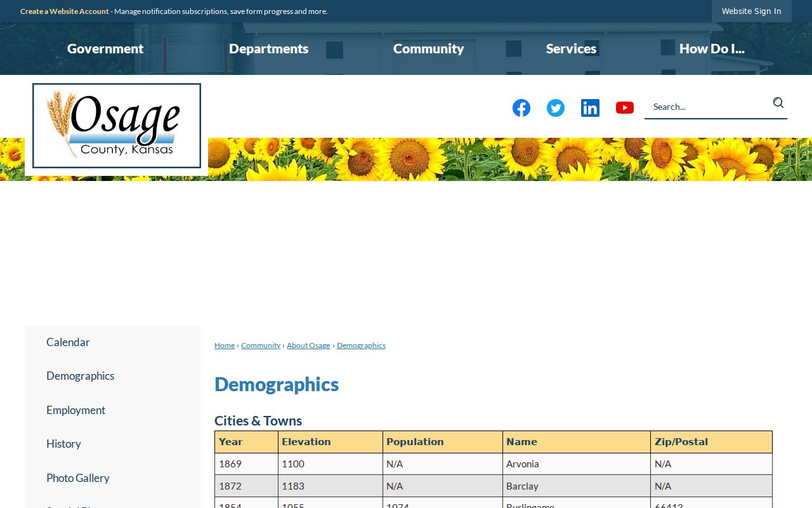Open the Departments menu
The width and height of the screenshot is (812, 508).
[269, 49]
